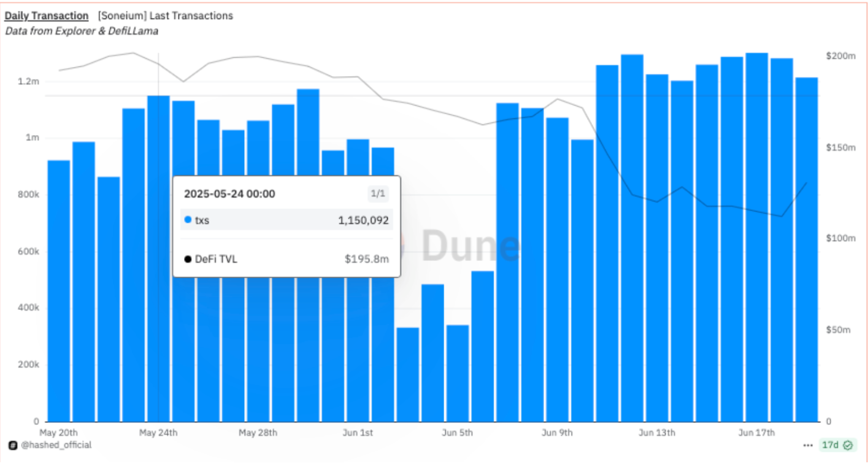Viewport: 868px width, 466px height.
Task: Click the 17d refresh status badge
Action: click(839, 445)
